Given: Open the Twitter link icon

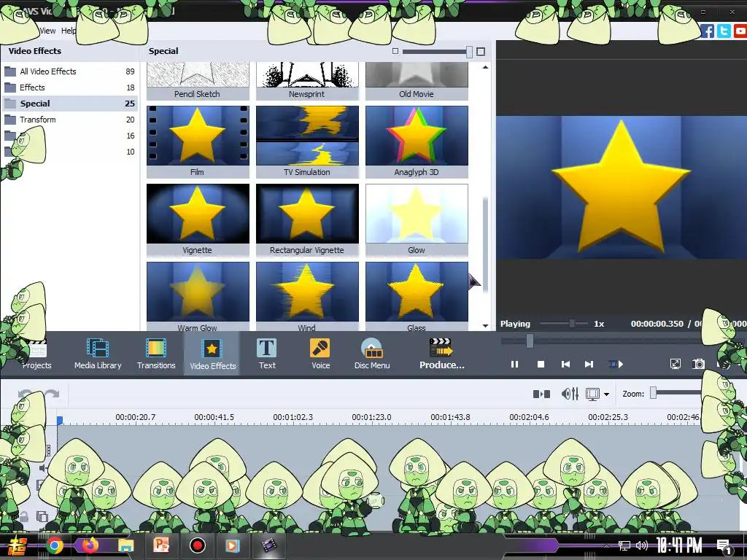Looking at the screenshot, I should point(724,31).
